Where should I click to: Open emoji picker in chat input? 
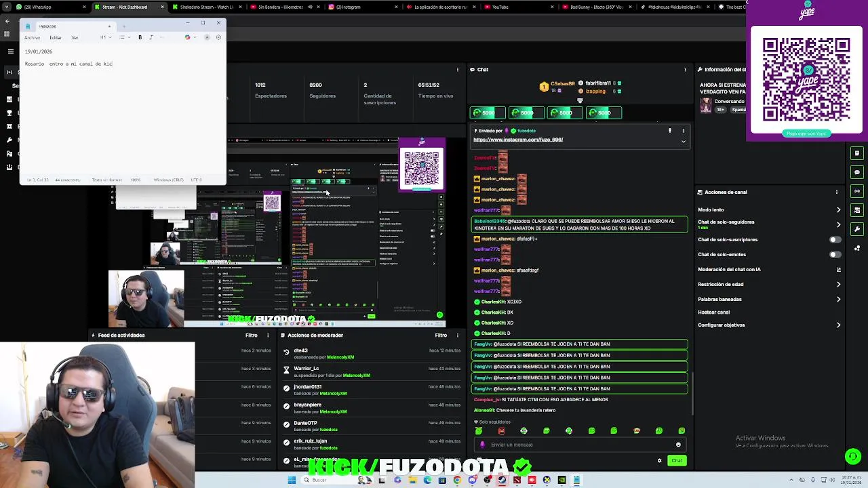tap(677, 445)
